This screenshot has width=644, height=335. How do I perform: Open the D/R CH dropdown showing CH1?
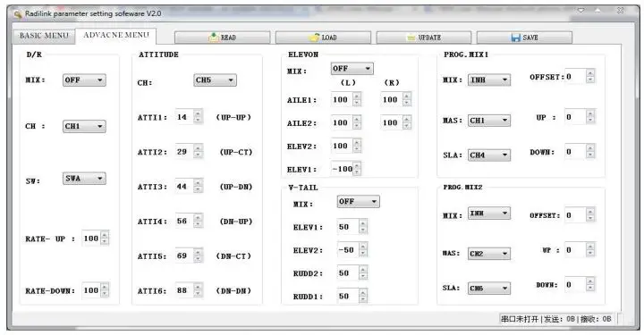[x=84, y=126]
